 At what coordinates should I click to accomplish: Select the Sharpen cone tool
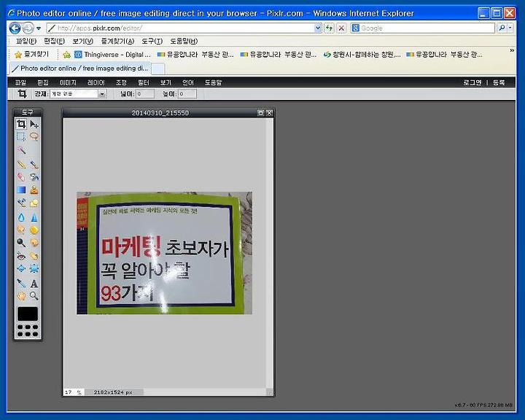34,217
